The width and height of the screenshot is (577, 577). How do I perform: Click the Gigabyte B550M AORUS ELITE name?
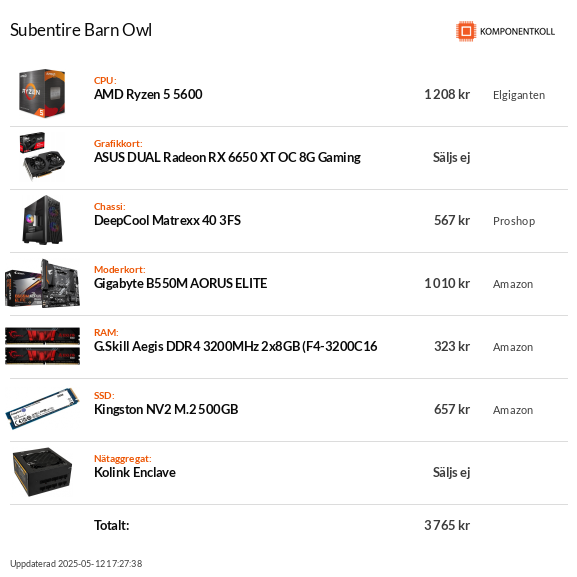click(180, 283)
